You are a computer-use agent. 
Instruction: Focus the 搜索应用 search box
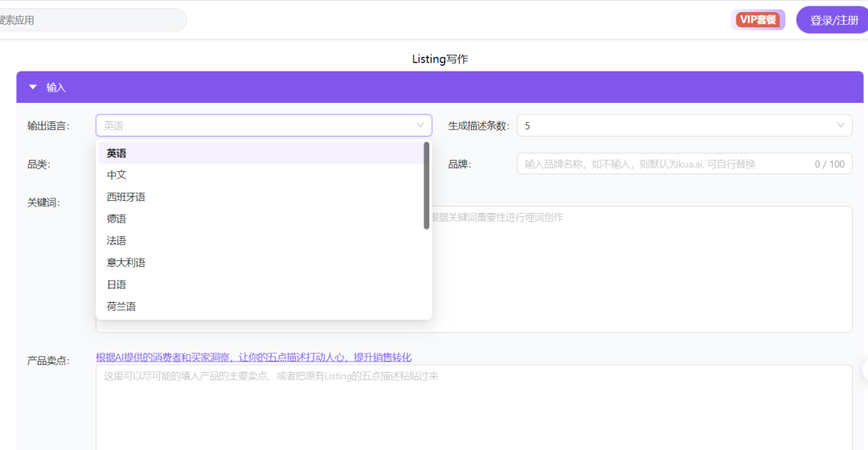click(x=92, y=20)
